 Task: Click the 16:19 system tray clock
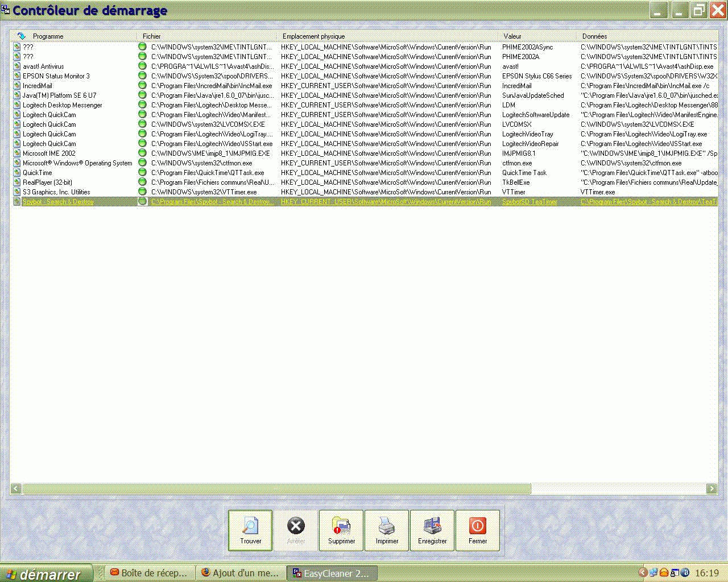(x=706, y=573)
